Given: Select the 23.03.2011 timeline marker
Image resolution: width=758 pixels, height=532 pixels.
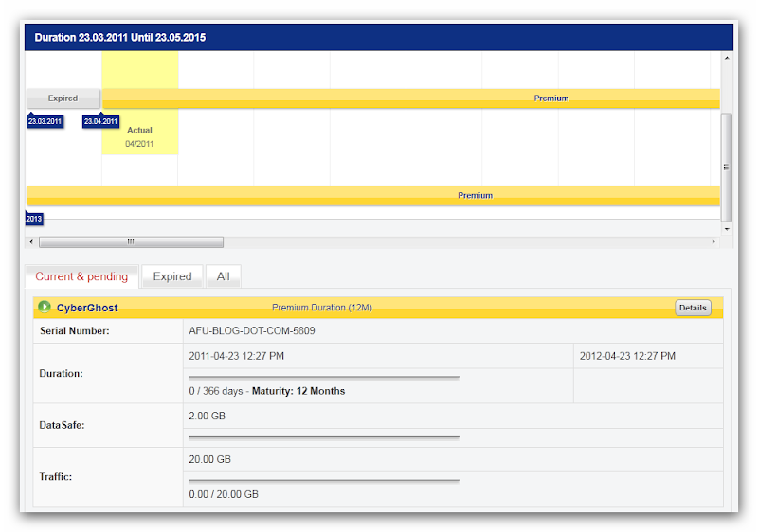Looking at the screenshot, I should point(45,120).
